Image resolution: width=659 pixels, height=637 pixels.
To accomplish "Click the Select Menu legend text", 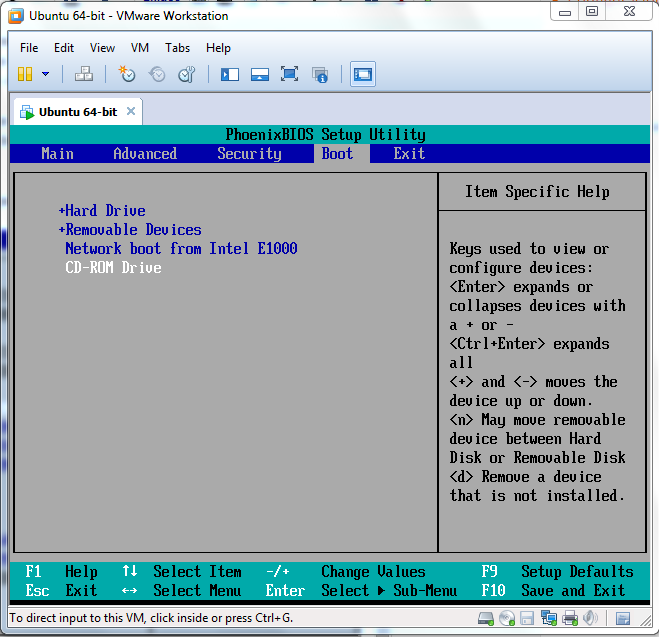I will pos(197,590).
